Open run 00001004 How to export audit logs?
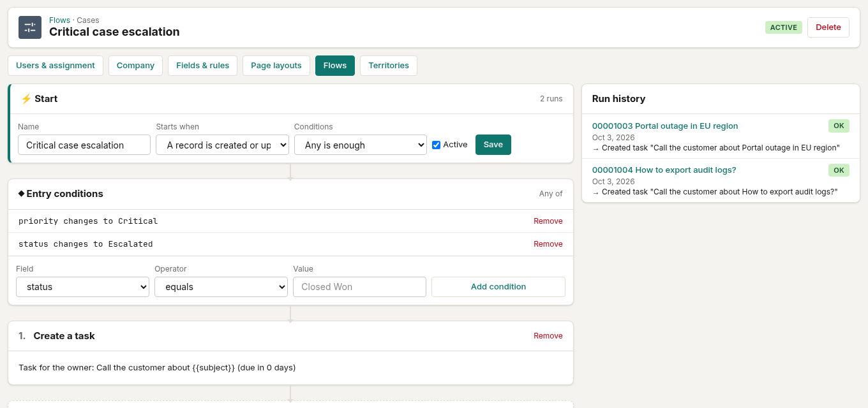The width and height of the screenshot is (868, 408). point(664,170)
